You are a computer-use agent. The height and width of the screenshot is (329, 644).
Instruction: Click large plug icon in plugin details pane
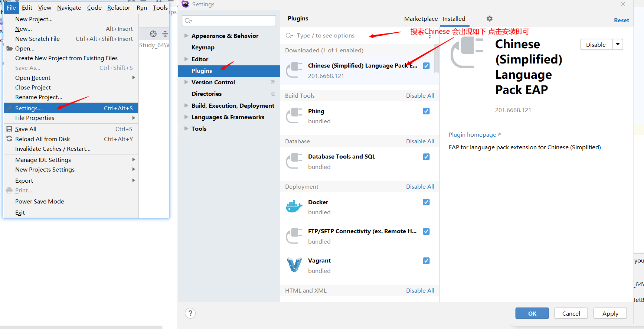pos(467,53)
